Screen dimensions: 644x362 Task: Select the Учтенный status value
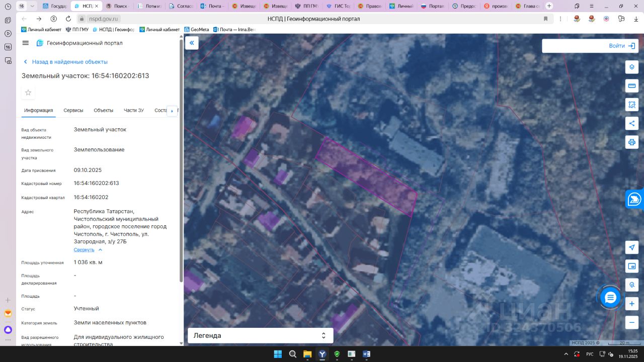pyautogui.click(x=87, y=309)
